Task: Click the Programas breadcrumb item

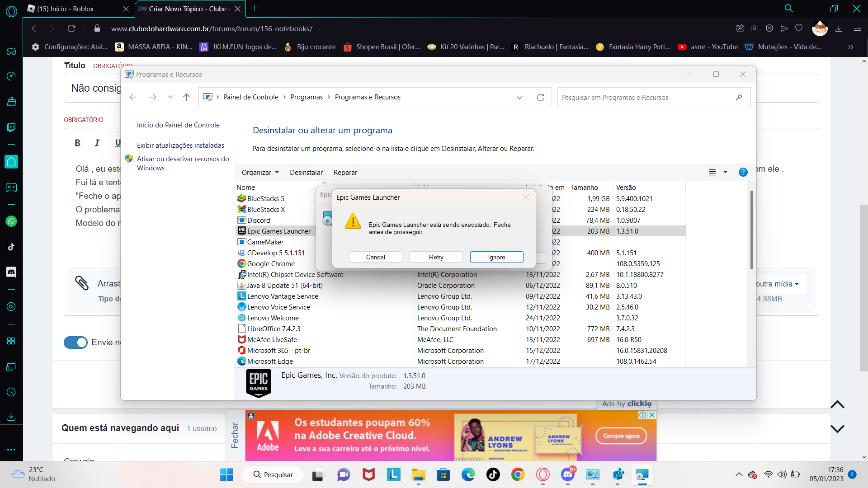Action: click(x=307, y=97)
